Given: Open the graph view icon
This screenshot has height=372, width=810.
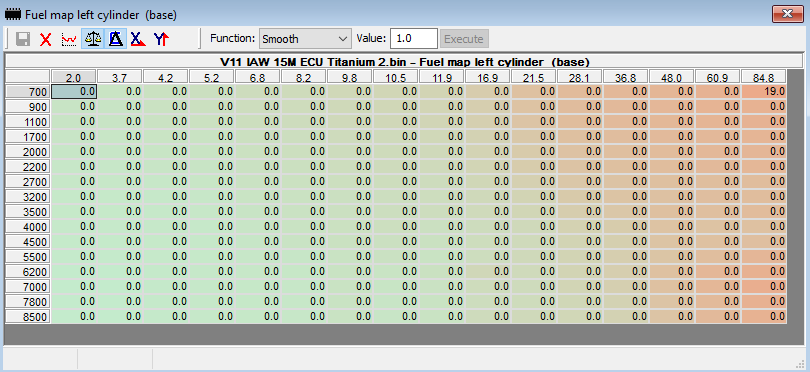Looking at the screenshot, I should [69, 39].
